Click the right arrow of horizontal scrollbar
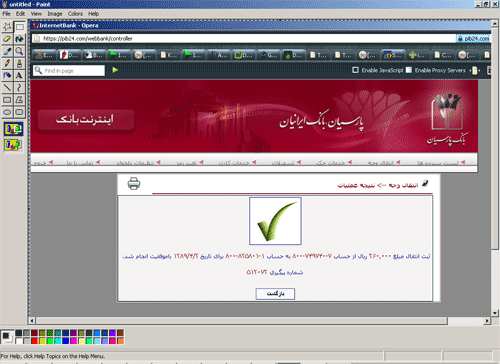500x364 pixels. click(487, 321)
